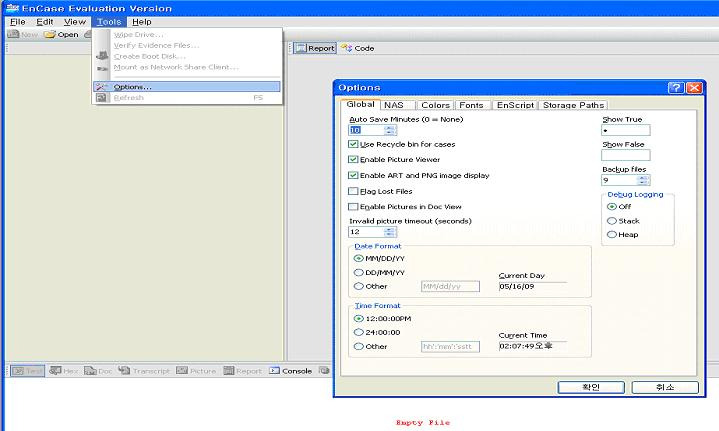Image resolution: width=719 pixels, height=431 pixels.
Task: Click the 취소 (Cancel) button
Action: 665,387
